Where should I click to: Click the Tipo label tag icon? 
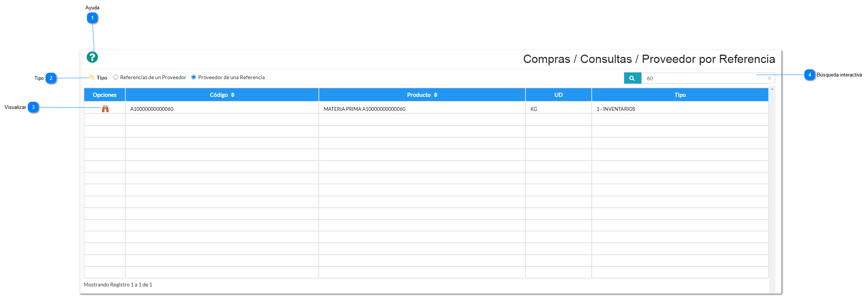92,77
